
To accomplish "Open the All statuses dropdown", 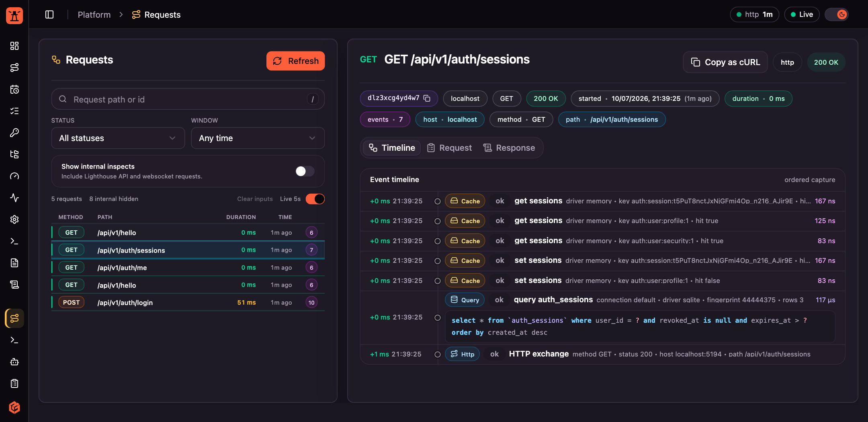I will tap(118, 138).
